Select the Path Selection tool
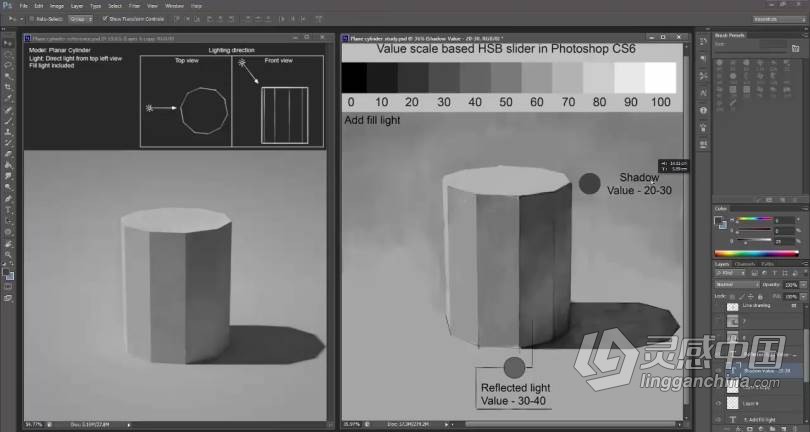The height and width of the screenshot is (432, 810). pos(8,221)
